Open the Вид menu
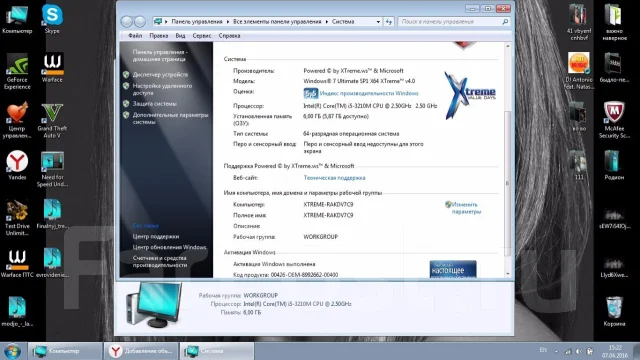This screenshot has height=360, width=640. pos(180,36)
